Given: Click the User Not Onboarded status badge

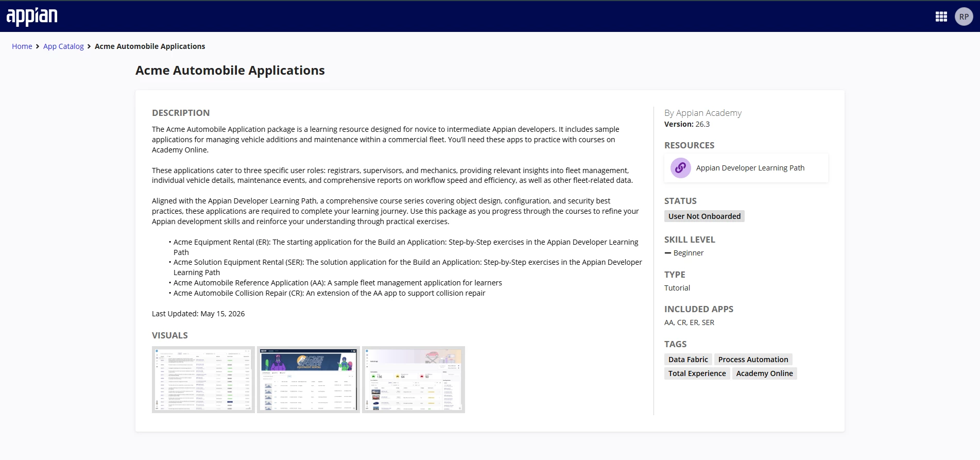Looking at the screenshot, I should [704, 216].
